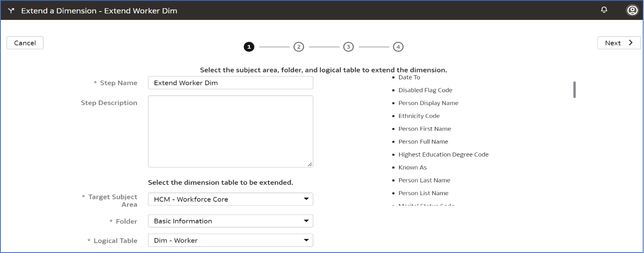Image resolution: width=644 pixels, height=253 pixels.
Task: Open the user profile avatar menu
Action: click(632, 10)
